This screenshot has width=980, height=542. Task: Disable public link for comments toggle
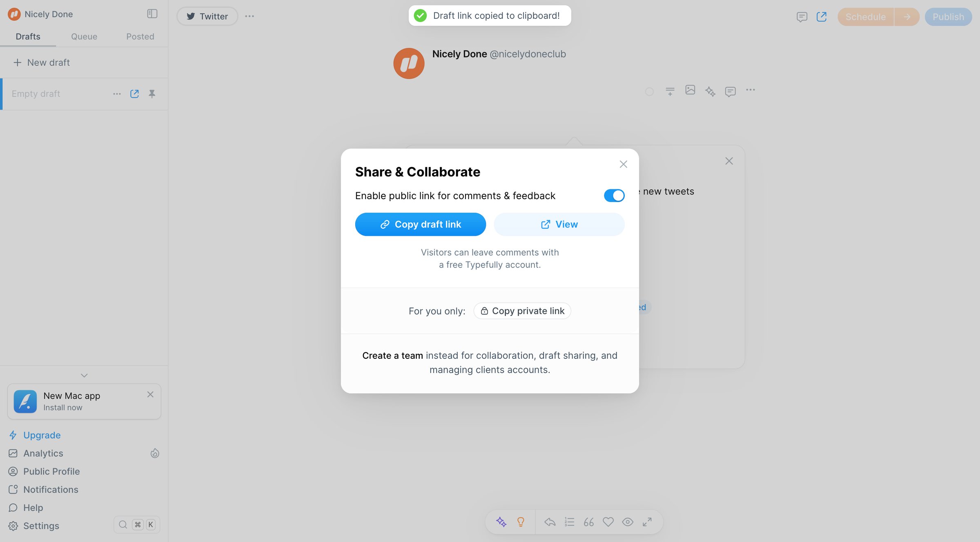point(614,195)
